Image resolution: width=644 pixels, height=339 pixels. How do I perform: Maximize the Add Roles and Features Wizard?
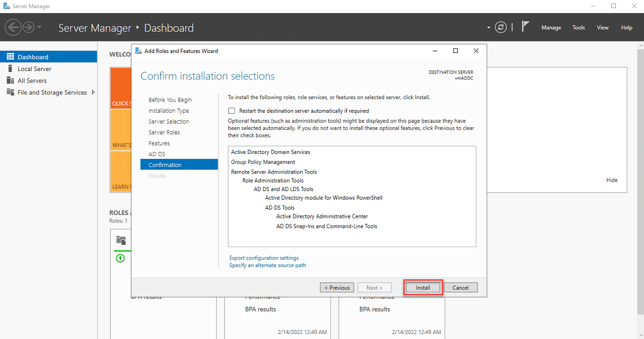455,51
